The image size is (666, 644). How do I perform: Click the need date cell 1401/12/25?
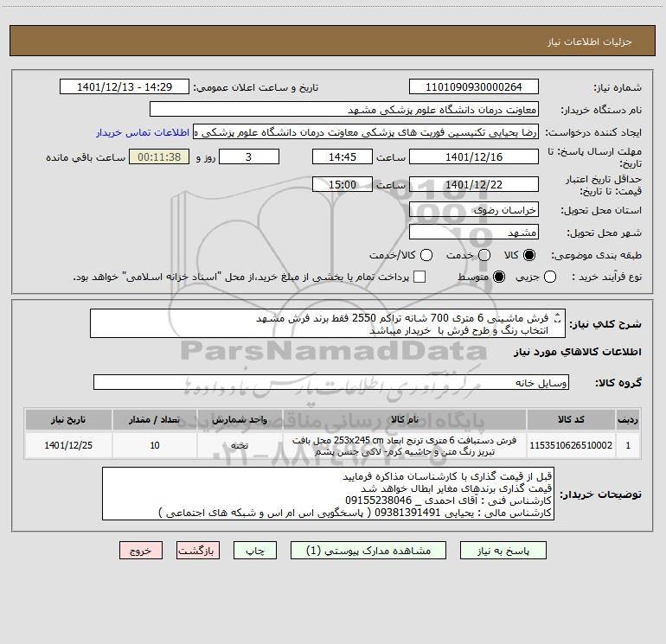(x=68, y=445)
